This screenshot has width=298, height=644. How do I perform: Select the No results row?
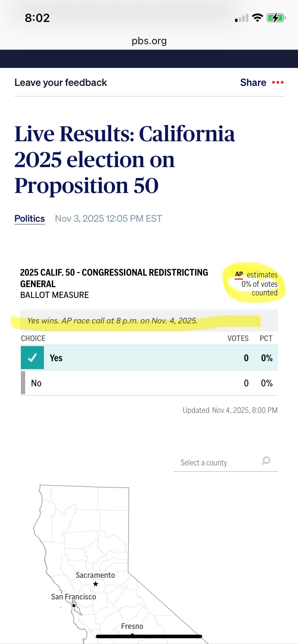(x=149, y=383)
